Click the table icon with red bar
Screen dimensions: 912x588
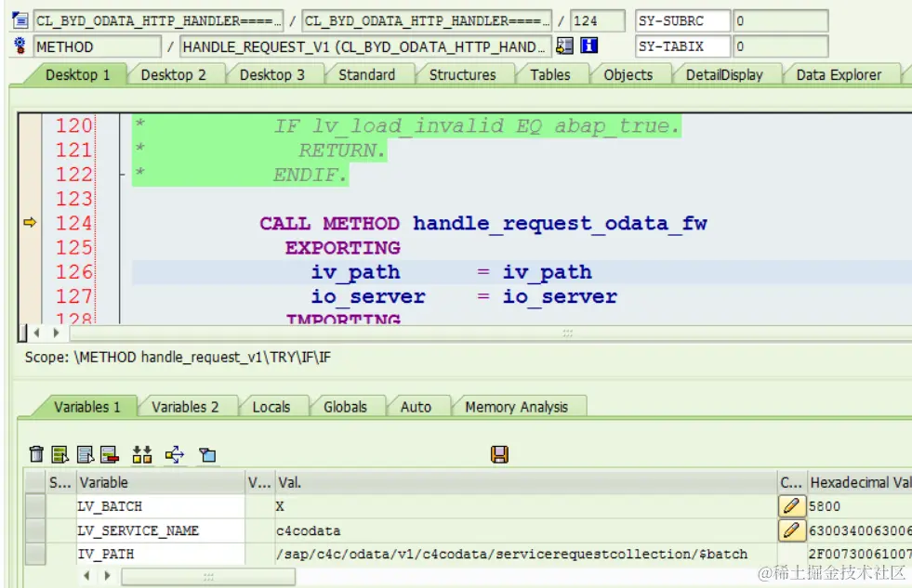(110, 454)
